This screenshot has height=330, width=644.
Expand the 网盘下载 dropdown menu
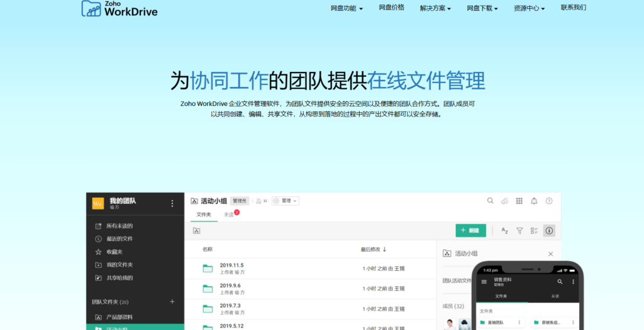tap(482, 8)
